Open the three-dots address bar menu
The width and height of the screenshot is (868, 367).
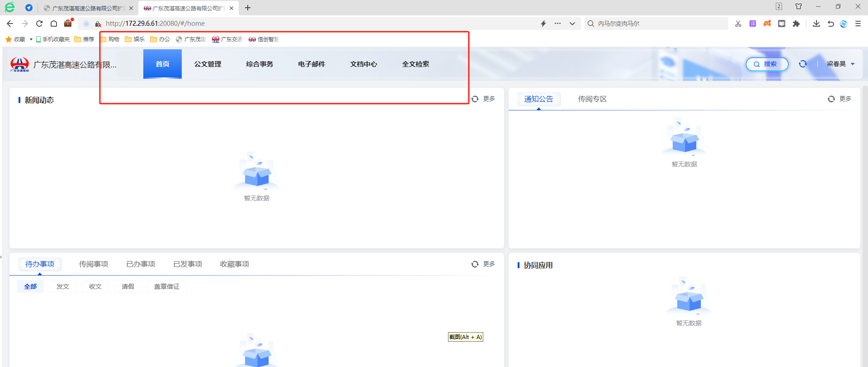[x=558, y=24]
